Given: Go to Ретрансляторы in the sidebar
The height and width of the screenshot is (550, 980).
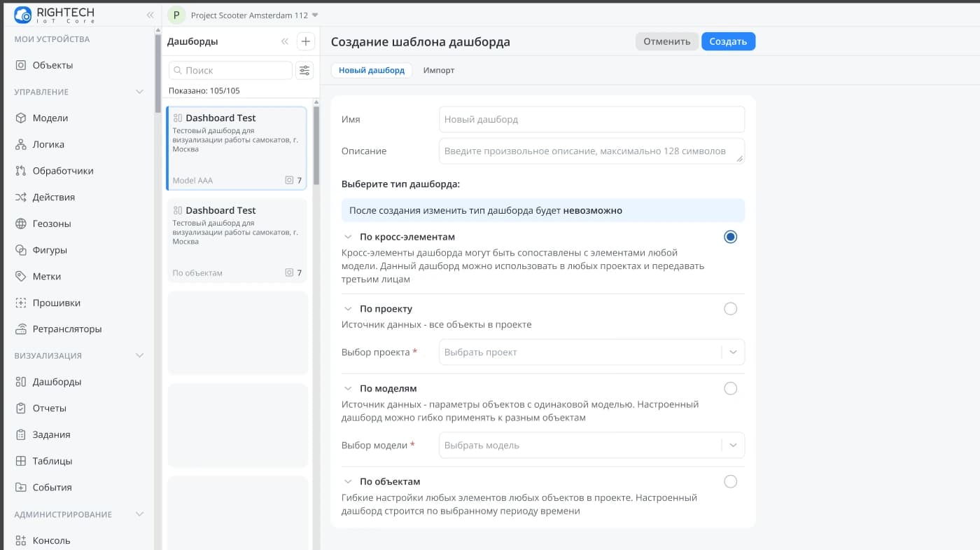Looking at the screenshot, I should (66, 329).
